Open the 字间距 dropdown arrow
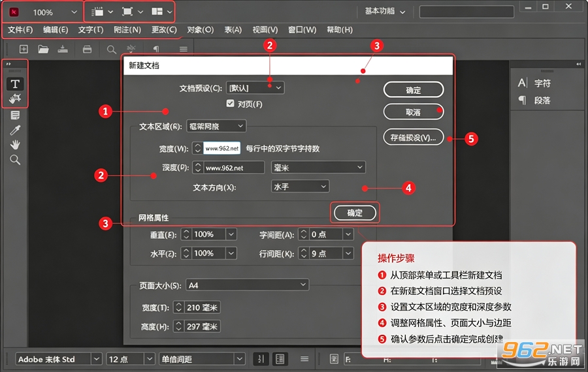 [x=348, y=234]
